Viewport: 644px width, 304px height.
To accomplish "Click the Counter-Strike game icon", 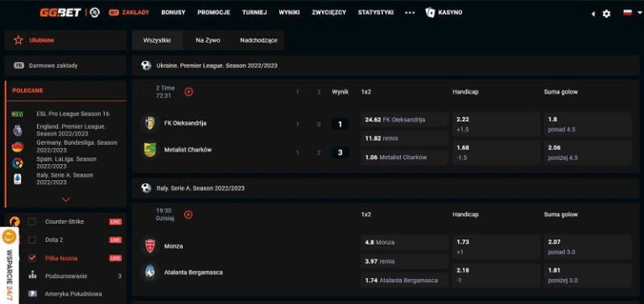I will pos(15,222).
